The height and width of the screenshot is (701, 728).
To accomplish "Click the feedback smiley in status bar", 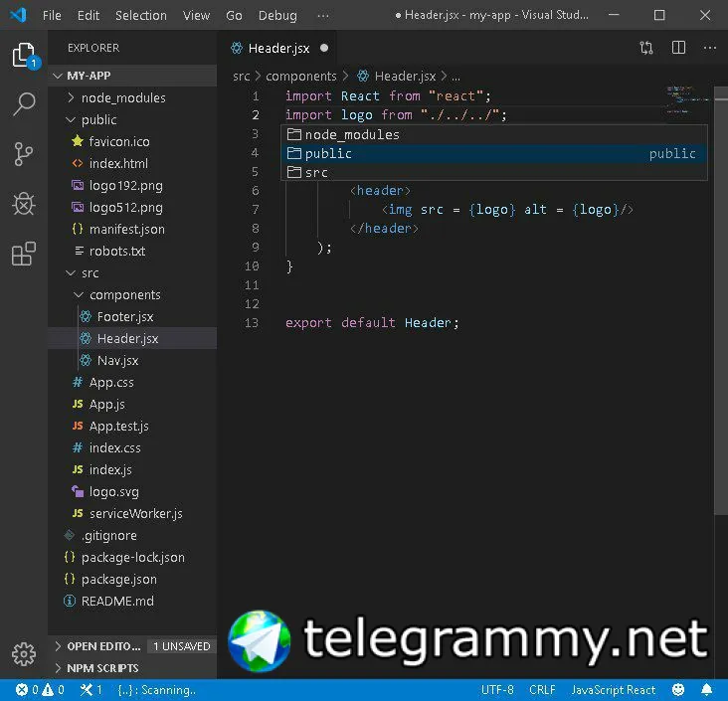I will (678, 689).
